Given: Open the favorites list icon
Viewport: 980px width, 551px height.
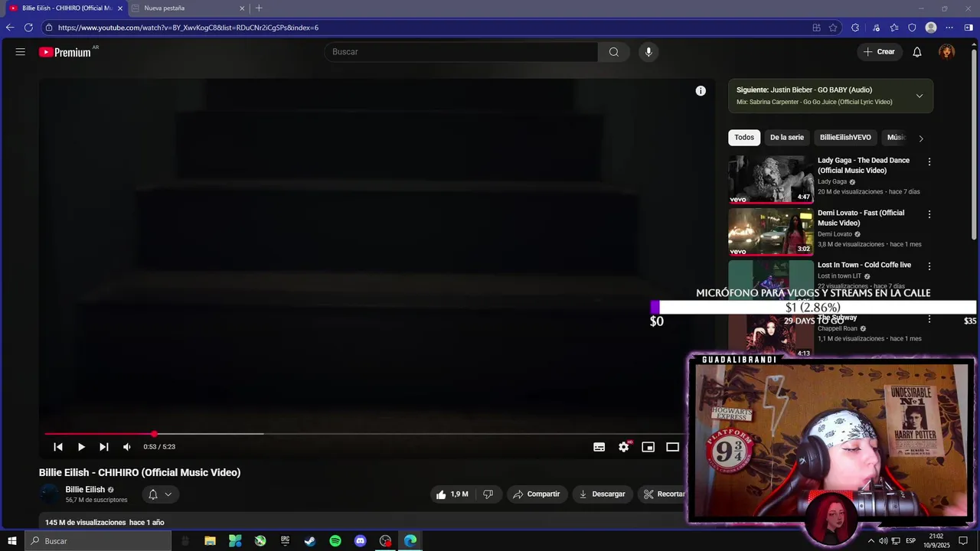Looking at the screenshot, I should [894, 28].
